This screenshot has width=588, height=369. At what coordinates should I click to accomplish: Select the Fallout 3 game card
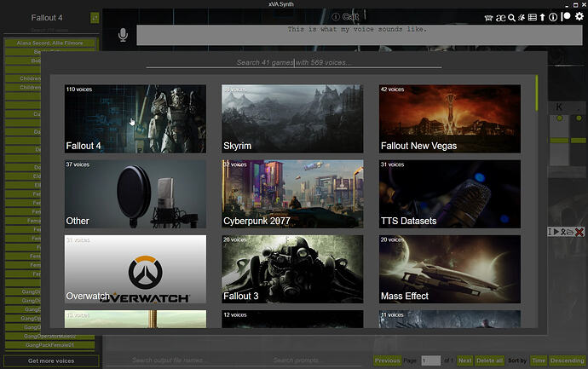[x=292, y=269]
